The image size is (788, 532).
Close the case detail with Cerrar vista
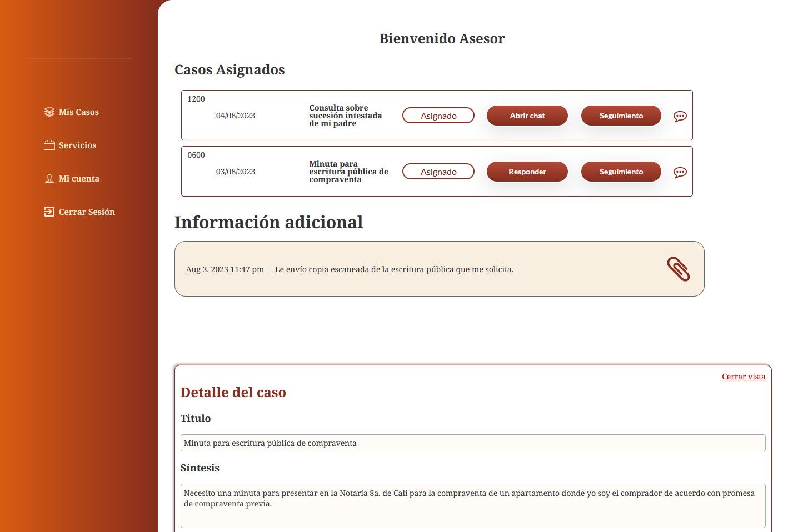(x=743, y=377)
